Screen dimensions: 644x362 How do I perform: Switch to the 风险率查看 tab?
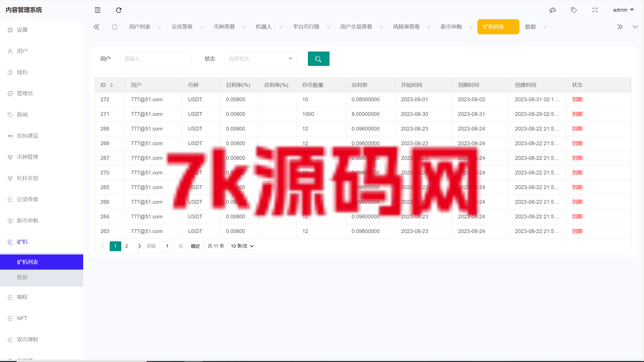click(406, 27)
